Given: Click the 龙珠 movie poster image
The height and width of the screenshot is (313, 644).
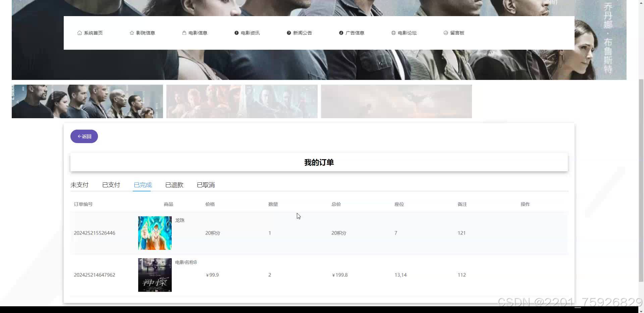Looking at the screenshot, I should click(155, 233).
